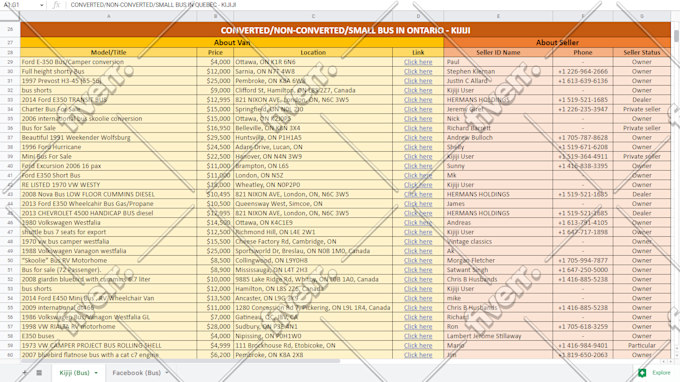Select the title cell CONVERTED/NON-CONVERTED/SMALL BUS IN ONTARIO - KIJIJI
The height and width of the screenshot is (382, 680).
tap(345, 30)
